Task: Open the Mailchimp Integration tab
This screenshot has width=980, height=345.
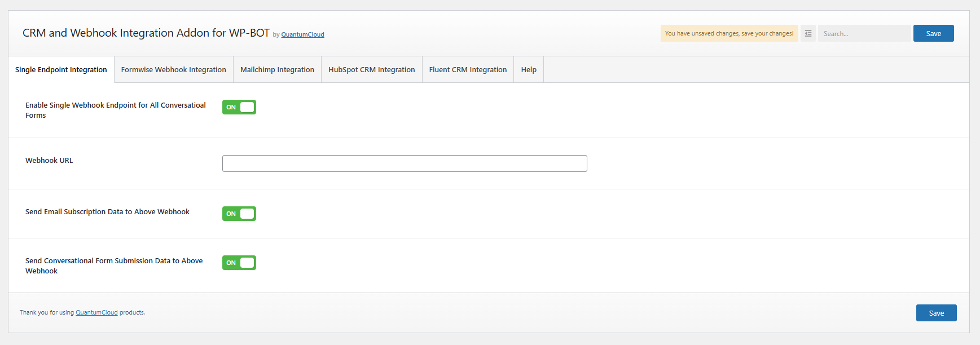Action: (277, 70)
